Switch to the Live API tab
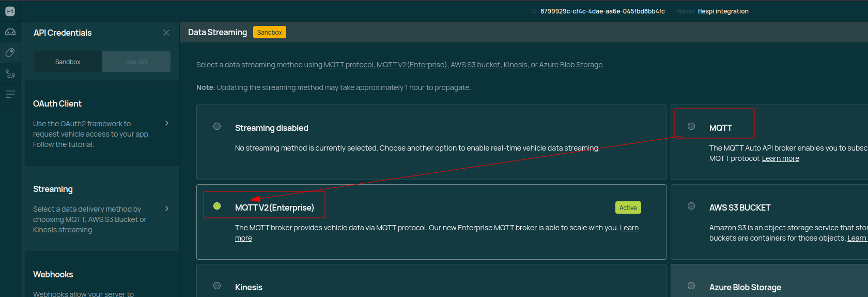The height and width of the screenshot is (297, 868). click(x=136, y=62)
